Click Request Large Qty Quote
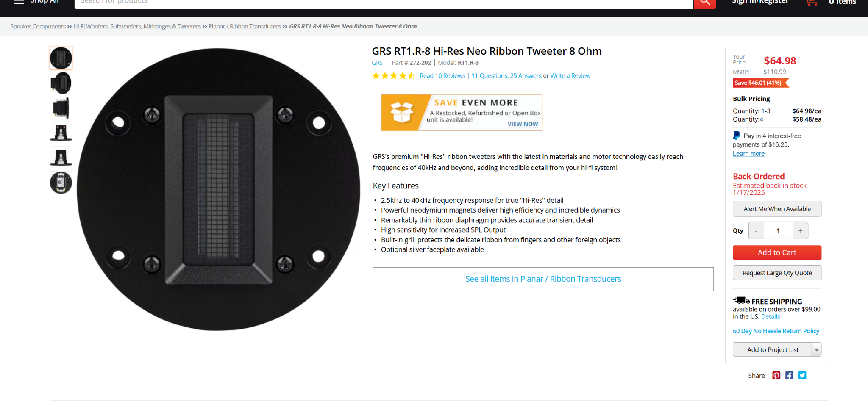 [777, 273]
